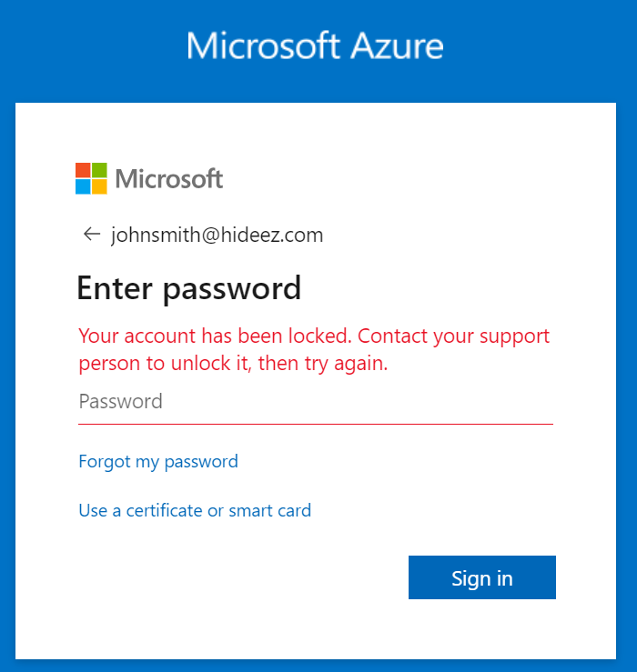This screenshot has height=672, width=637.
Task: Open the Forgot my password link
Action: [158, 461]
